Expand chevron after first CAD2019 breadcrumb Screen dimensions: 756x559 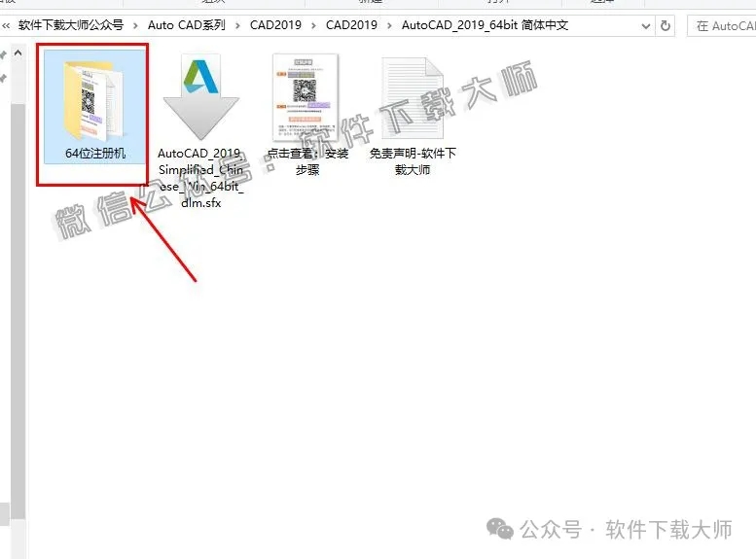pos(314,25)
